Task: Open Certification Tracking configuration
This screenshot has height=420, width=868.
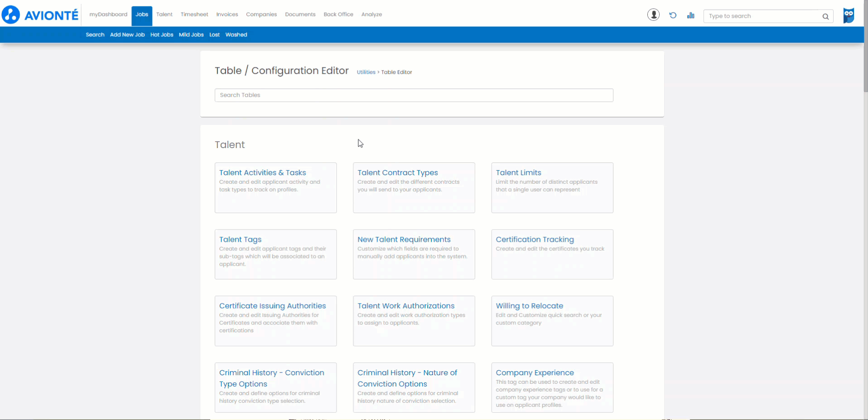Action: [535, 239]
